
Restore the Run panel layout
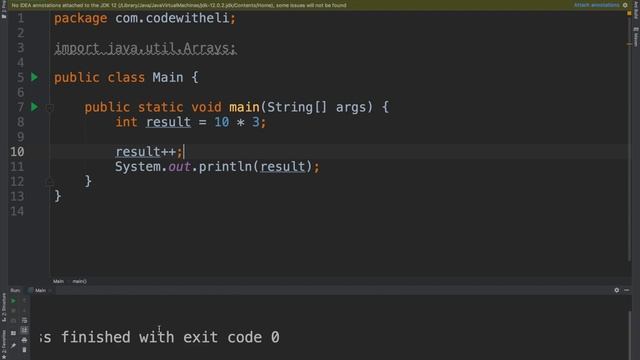(13, 333)
